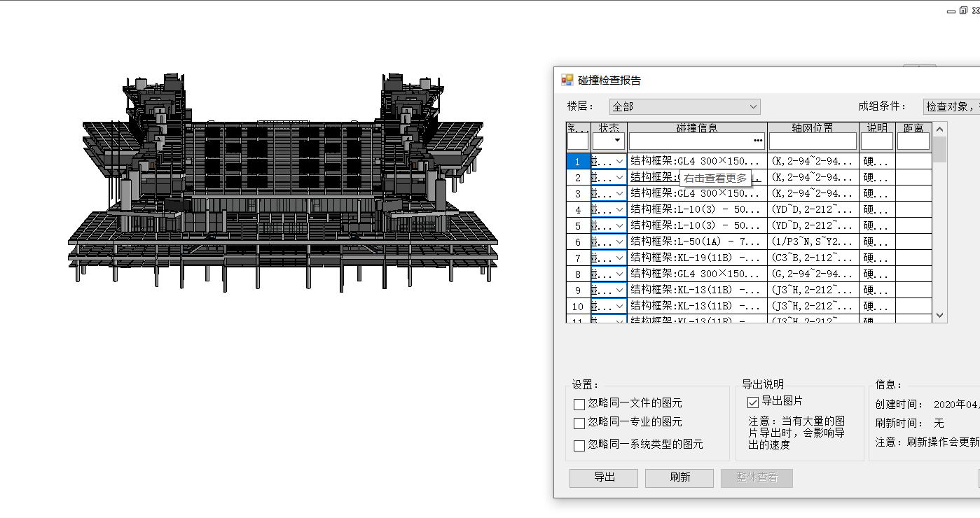
Task: Click the 轴网位置 column header
Action: tap(813, 127)
